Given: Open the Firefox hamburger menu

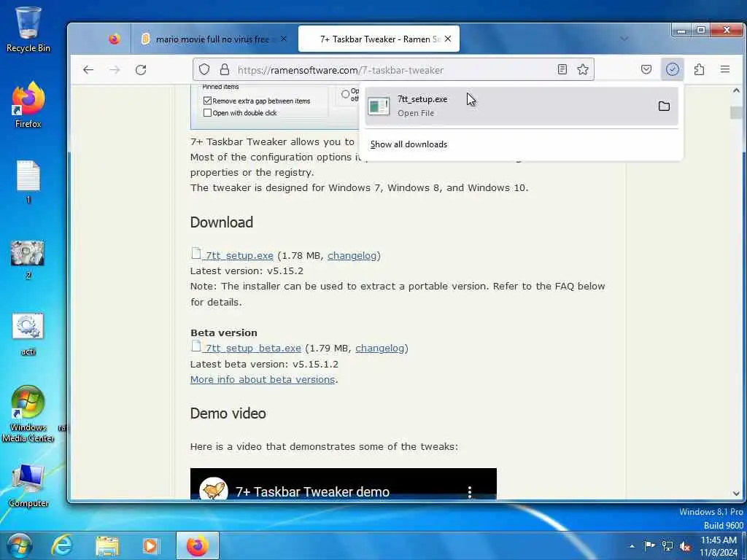Looking at the screenshot, I should [x=725, y=69].
